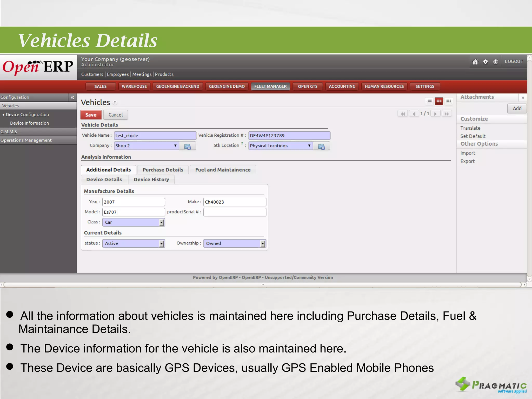Go to previous record arrow

(x=414, y=114)
